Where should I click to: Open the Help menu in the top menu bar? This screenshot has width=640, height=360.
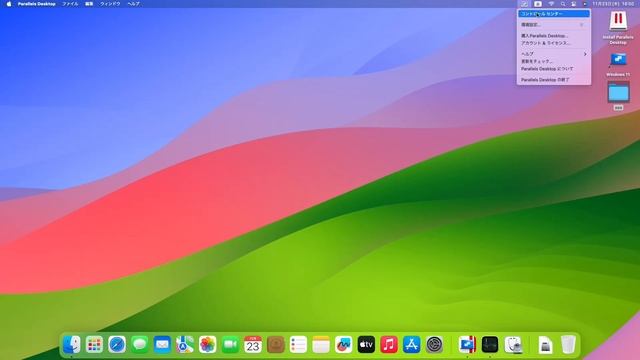click(x=133, y=4)
